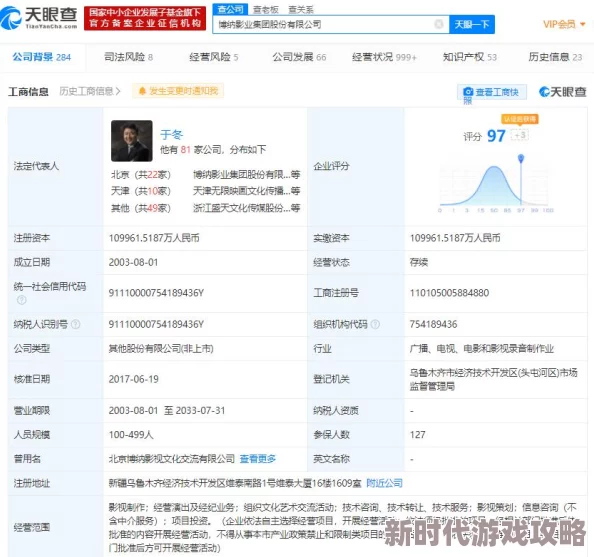
Task: Click 北京 (共22家) company group
Action: [x=141, y=175]
